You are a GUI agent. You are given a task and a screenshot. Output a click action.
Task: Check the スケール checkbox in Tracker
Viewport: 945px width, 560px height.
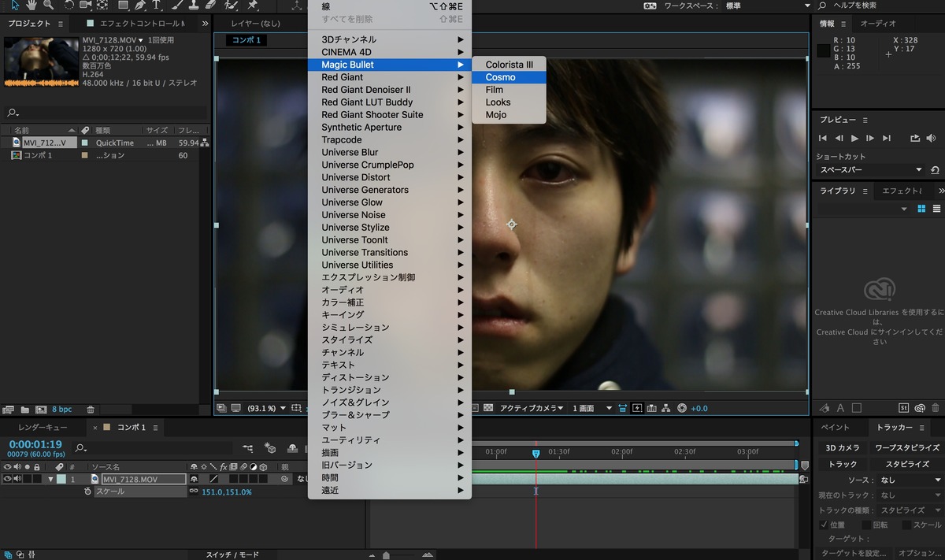click(x=906, y=525)
